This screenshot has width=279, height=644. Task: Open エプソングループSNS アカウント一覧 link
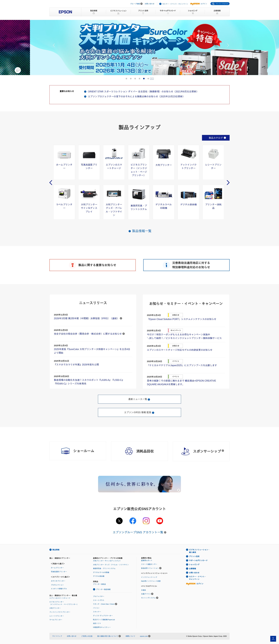[139, 532]
